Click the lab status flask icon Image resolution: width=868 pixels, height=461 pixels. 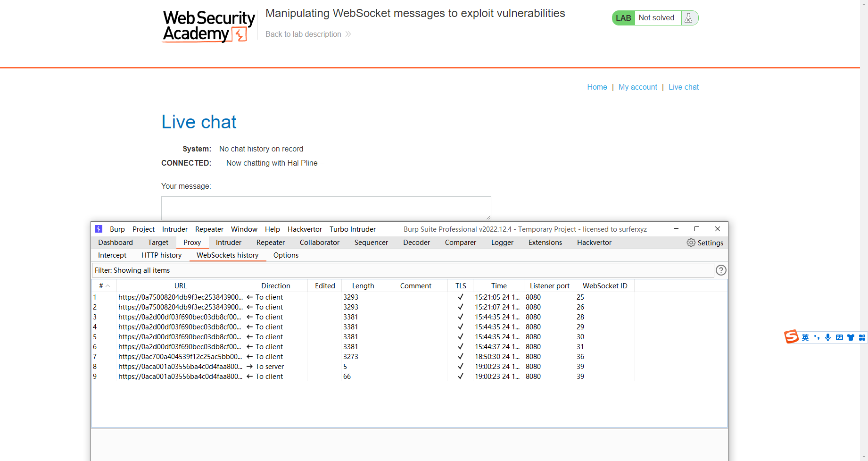click(688, 17)
